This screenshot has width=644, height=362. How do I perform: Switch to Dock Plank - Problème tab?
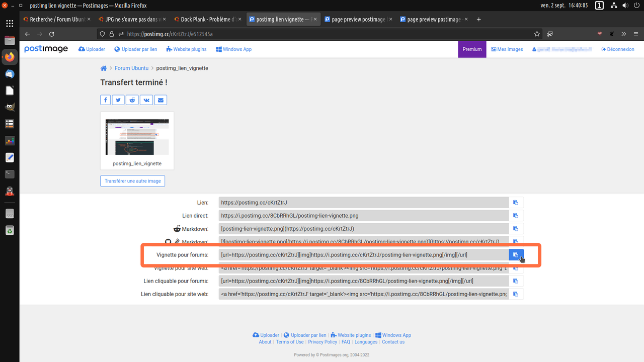click(208, 20)
